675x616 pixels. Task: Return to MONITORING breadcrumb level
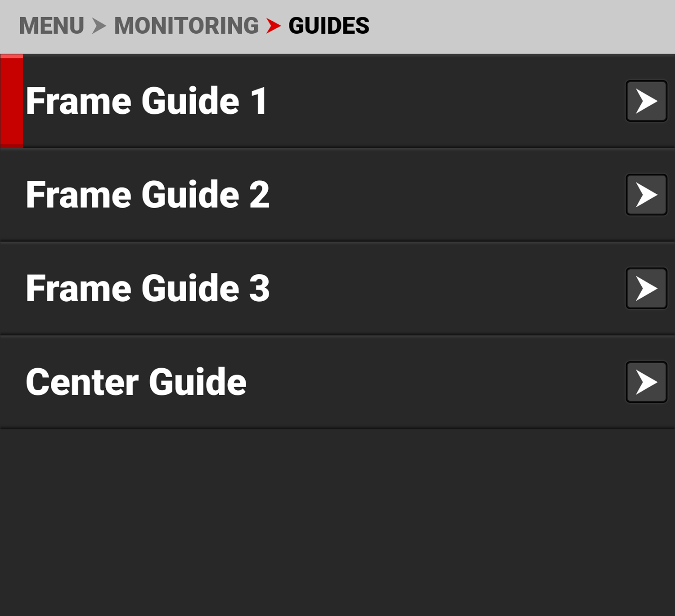pyautogui.click(x=186, y=26)
